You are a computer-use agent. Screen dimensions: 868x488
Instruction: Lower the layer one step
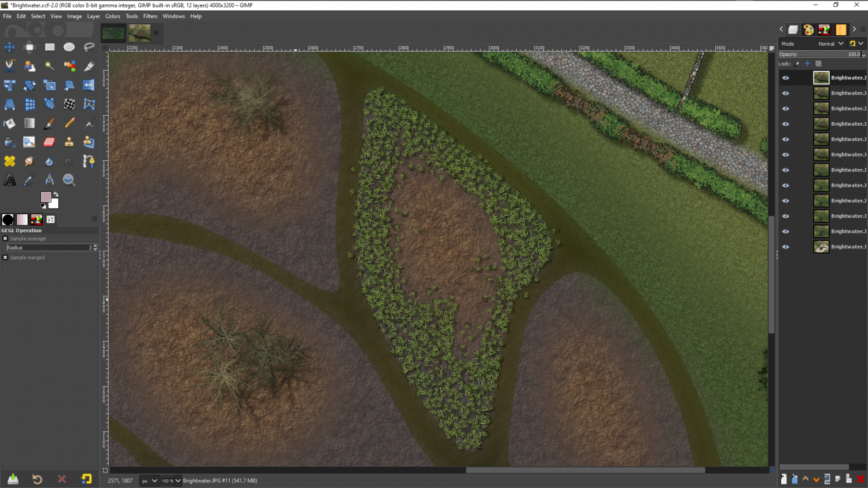[816, 479]
